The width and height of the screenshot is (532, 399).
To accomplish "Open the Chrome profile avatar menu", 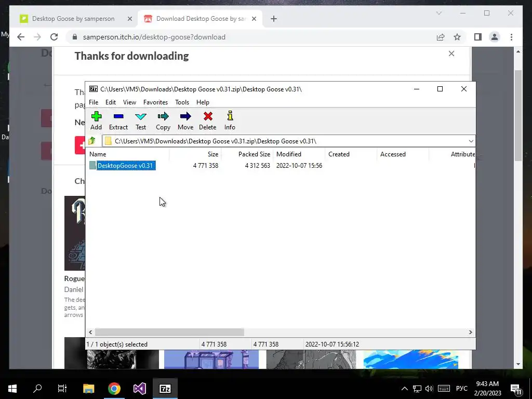I will 495,37.
